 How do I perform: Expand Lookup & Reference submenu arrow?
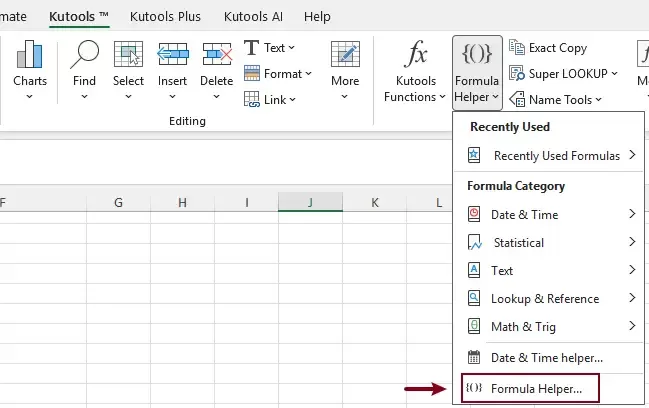pyautogui.click(x=632, y=298)
